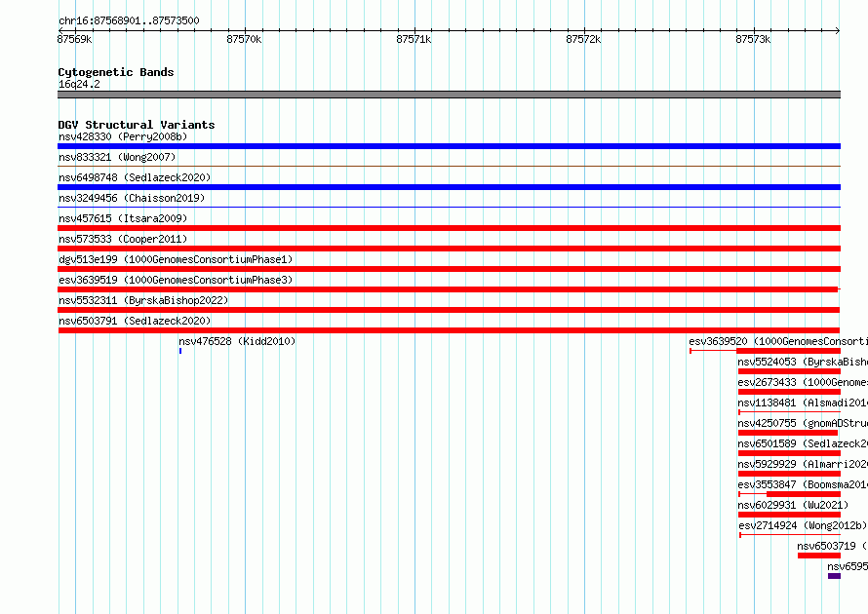This screenshot has height=614, width=868.
Task: Open esv3639519 (1000GenomesConsortiumPhase3) label
Action: point(176,280)
